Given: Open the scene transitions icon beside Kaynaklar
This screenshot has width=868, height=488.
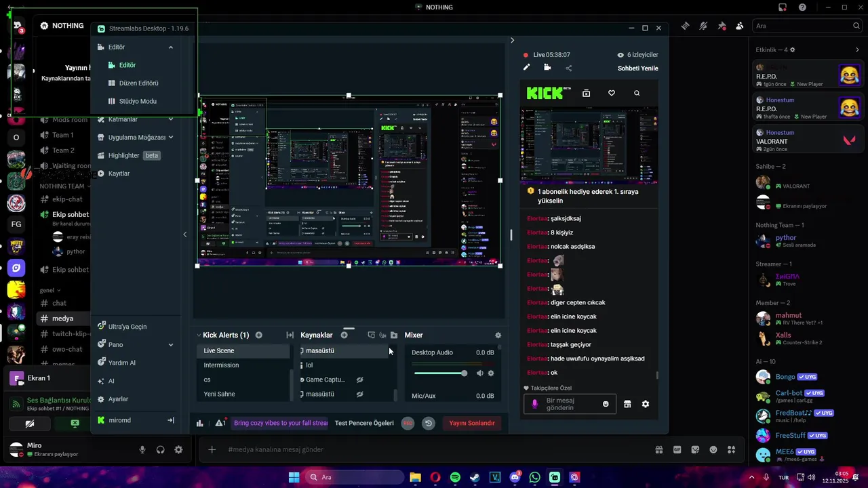Looking at the screenshot, I should coord(290,335).
